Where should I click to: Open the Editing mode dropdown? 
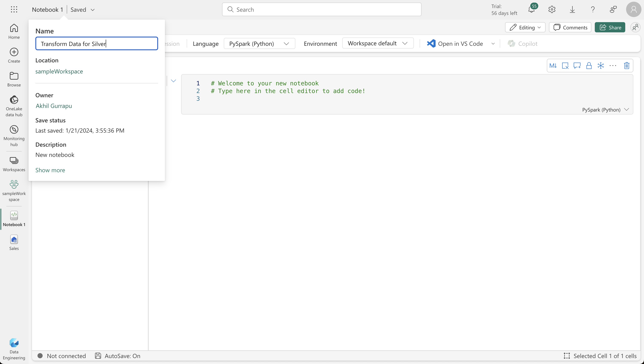point(525,27)
